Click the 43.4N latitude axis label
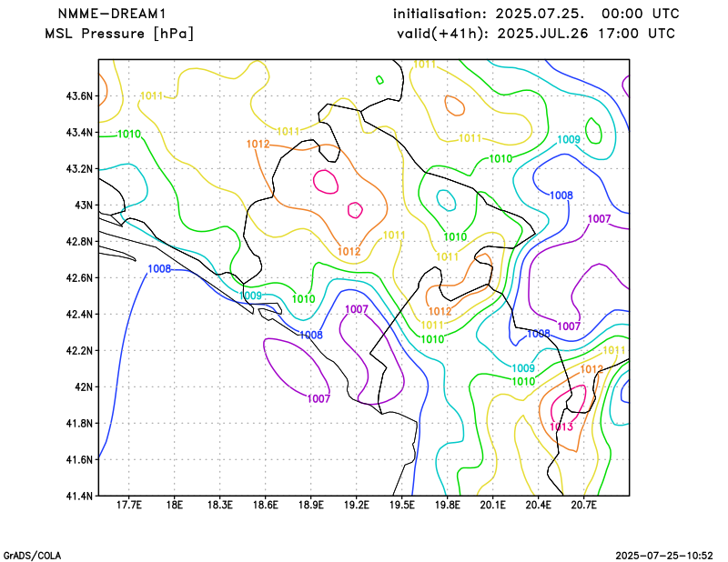 [x=79, y=133]
